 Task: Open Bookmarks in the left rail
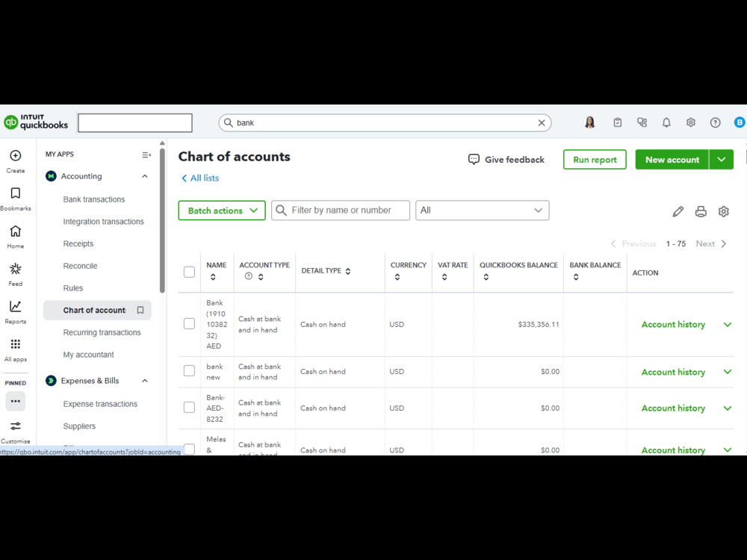15,193
